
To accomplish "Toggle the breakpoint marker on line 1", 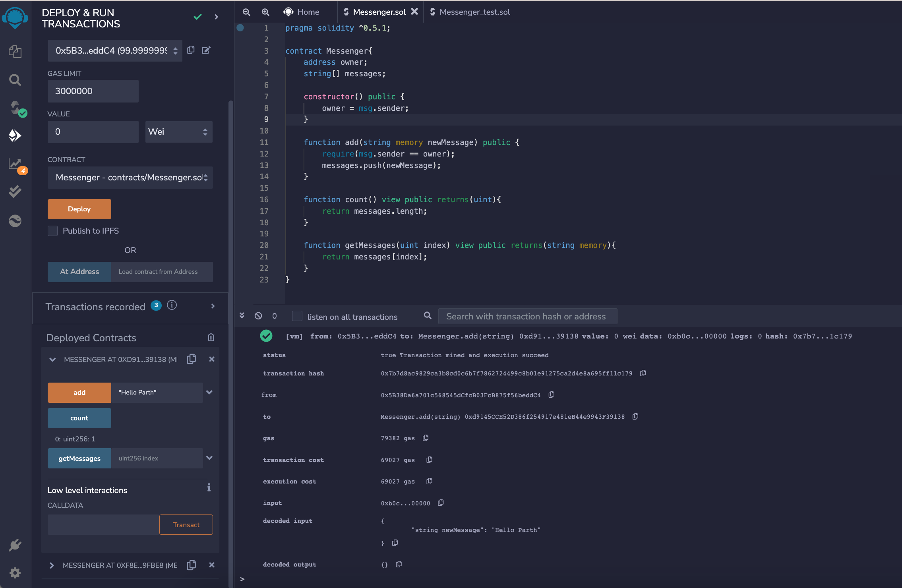I will click(x=241, y=27).
